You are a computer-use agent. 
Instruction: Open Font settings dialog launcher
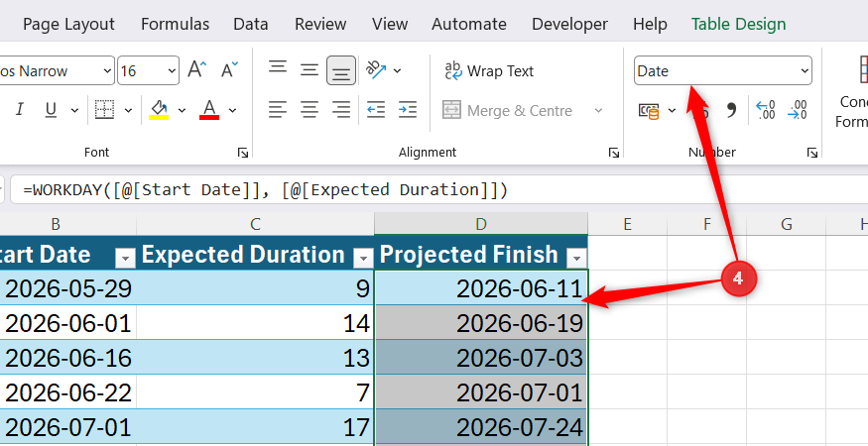click(242, 153)
